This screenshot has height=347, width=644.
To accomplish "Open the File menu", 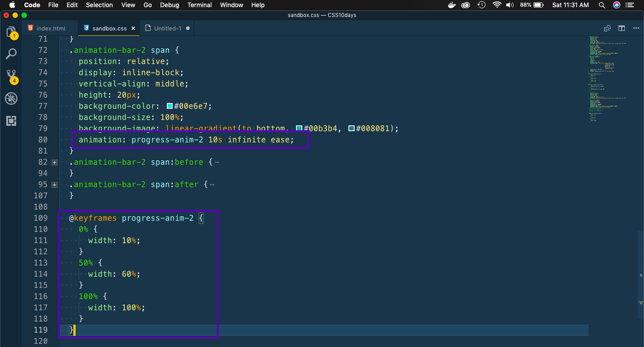I will 53,5.
